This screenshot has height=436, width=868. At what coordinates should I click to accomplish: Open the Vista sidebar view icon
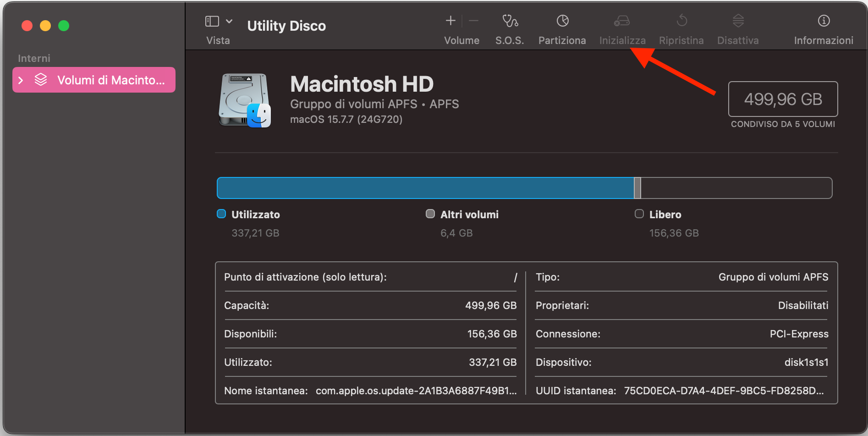(212, 21)
